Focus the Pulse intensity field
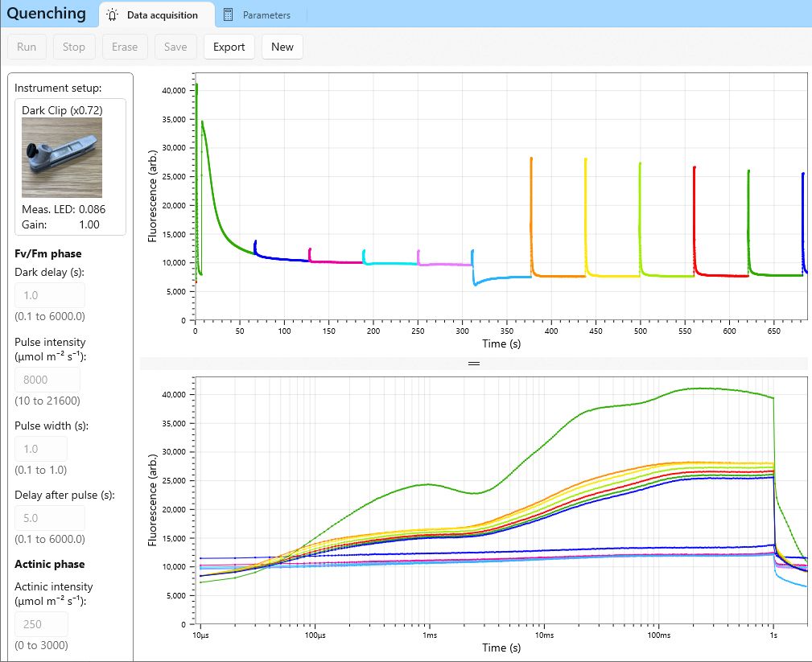The width and height of the screenshot is (812, 662). [47, 380]
